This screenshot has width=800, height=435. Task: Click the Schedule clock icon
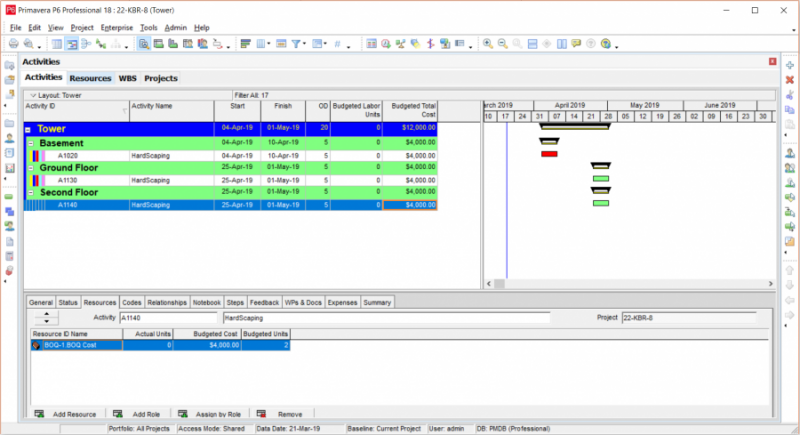[386, 44]
